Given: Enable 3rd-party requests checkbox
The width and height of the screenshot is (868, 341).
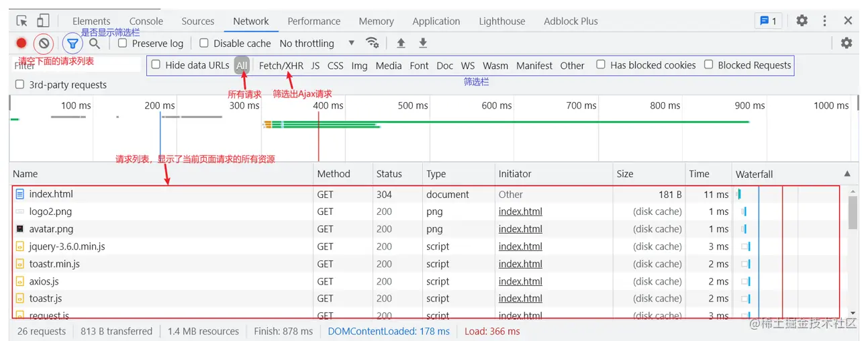Looking at the screenshot, I should point(20,85).
